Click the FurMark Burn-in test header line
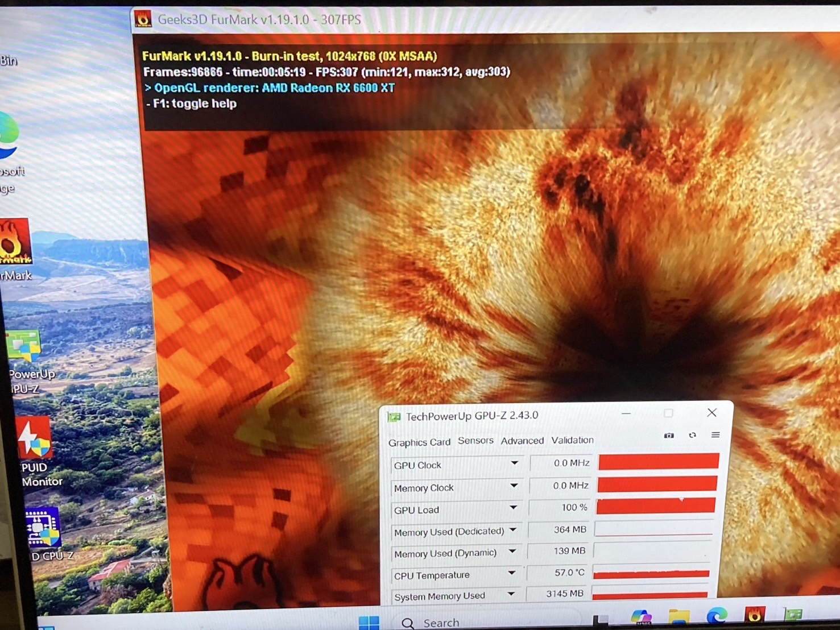Viewport: 840px width, 630px height. coord(289,56)
